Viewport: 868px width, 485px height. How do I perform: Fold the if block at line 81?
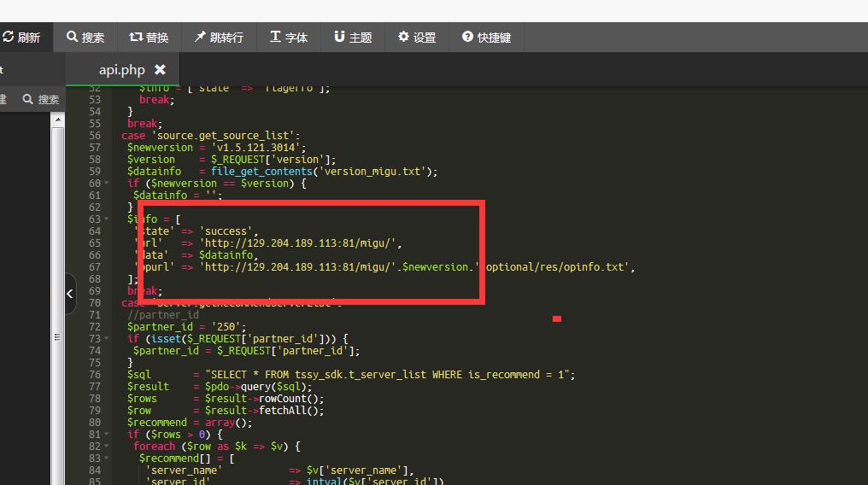[x=106, y=435]
